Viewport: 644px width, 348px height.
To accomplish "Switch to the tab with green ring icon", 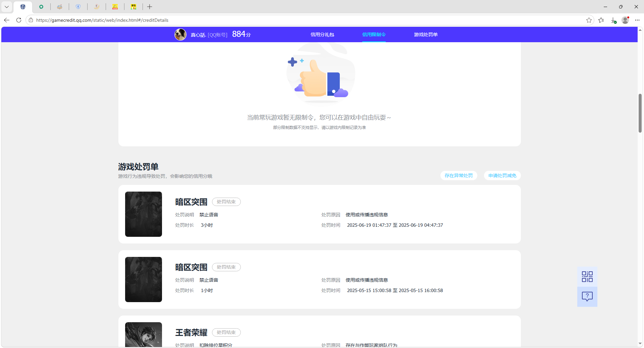I will point(41,7).
